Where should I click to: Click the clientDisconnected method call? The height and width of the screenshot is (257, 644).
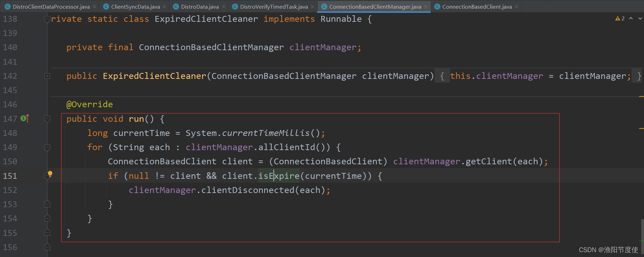(x=248, y=190)
